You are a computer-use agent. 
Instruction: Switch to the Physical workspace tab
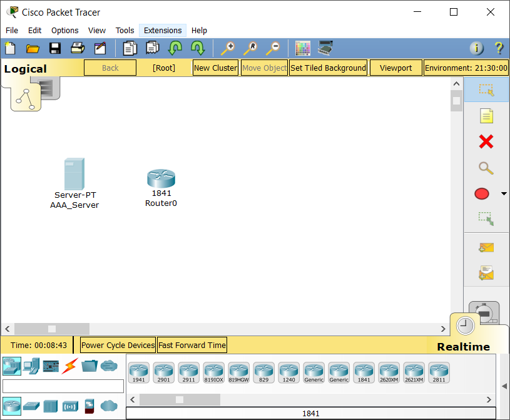[49, 88]
